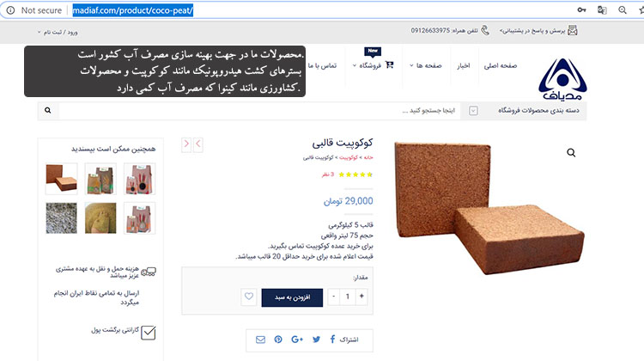Image resolution: width=644 pixels, height=361 pixels.
Task: Click in the product search input field
Action: [x=259, y=111]
